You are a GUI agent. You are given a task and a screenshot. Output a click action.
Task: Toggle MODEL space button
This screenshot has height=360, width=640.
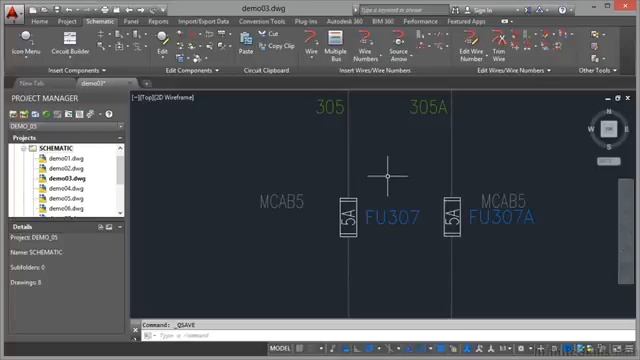(x=280, y=349)
